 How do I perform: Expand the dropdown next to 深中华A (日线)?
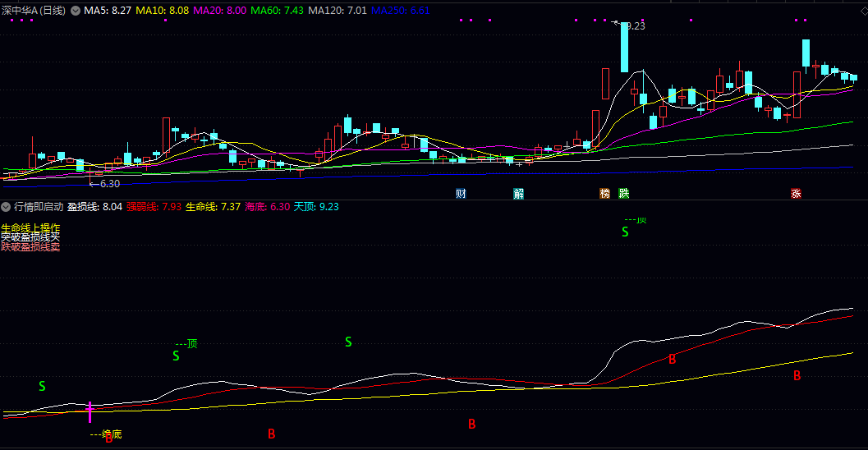pos(76,11)
